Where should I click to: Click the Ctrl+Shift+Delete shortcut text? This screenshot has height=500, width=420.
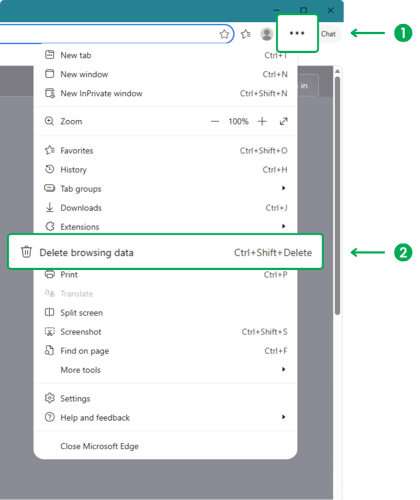point(273,253)
